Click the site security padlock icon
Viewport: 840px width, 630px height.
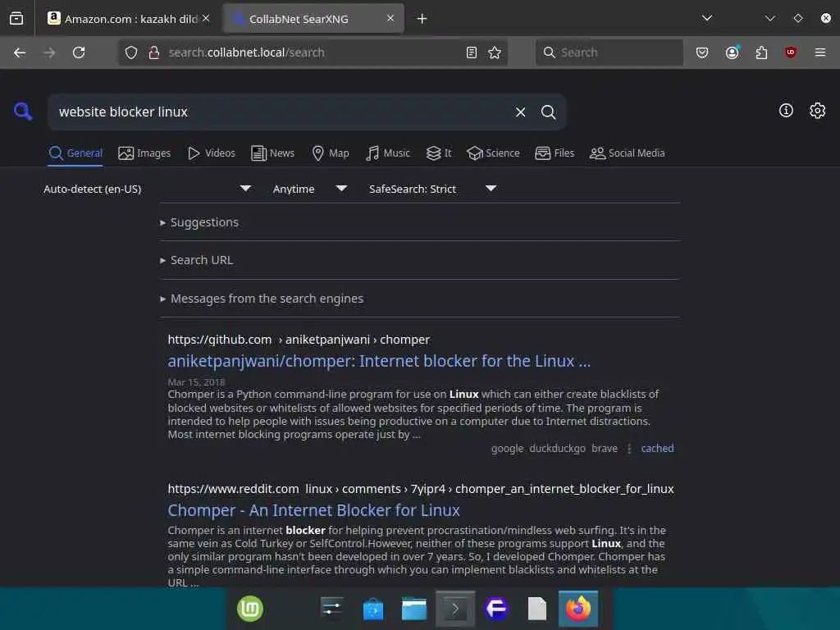coord(154,52)
